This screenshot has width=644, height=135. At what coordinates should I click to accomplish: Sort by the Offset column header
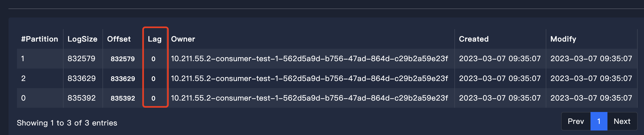tap(119, 39)
